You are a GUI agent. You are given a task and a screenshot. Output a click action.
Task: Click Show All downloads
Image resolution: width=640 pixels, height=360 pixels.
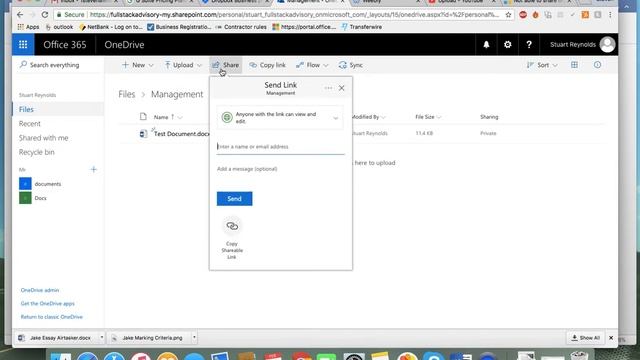(x=585, y=338)
